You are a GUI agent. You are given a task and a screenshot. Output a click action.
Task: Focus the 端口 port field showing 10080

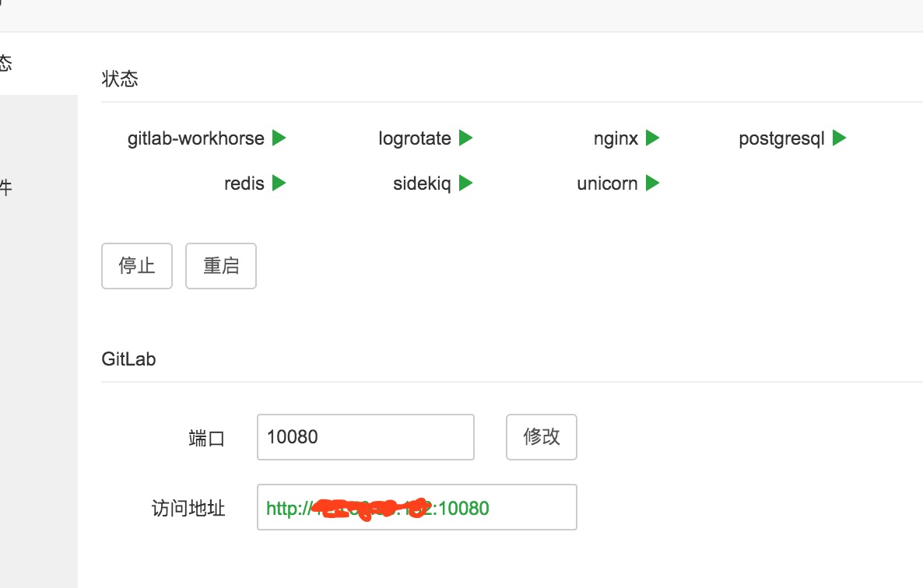tap(366, 437)
